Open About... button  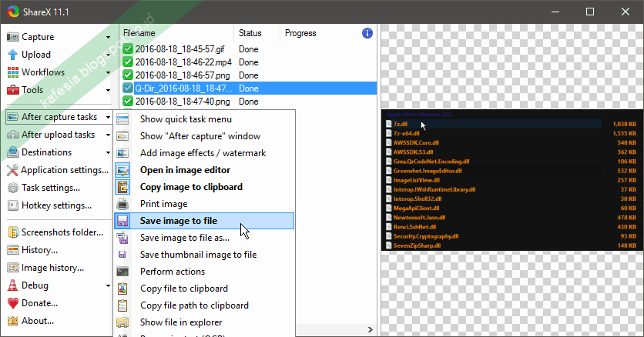[59, 321]
